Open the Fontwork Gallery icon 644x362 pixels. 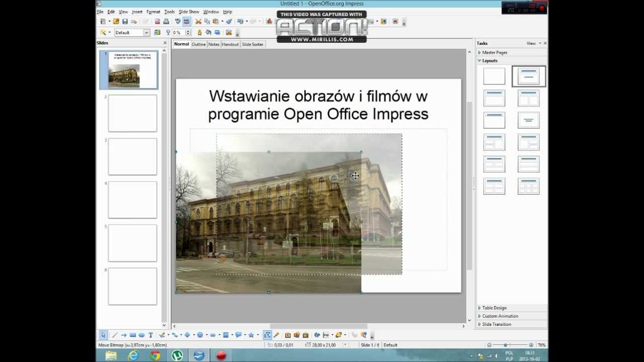point(288,335)
